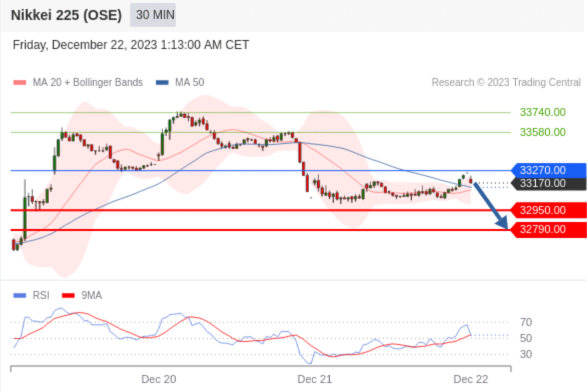This screenshot has width=587, height=391.
Task: Click the MA 20 + Bollinger Bands swatch
Action: 19,82
